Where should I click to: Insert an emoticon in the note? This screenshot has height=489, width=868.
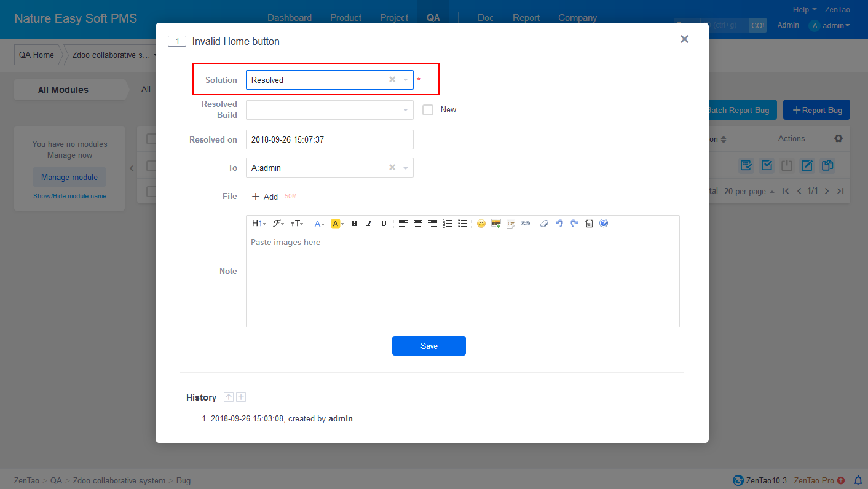pyautogui.click(x=481, y=224)
